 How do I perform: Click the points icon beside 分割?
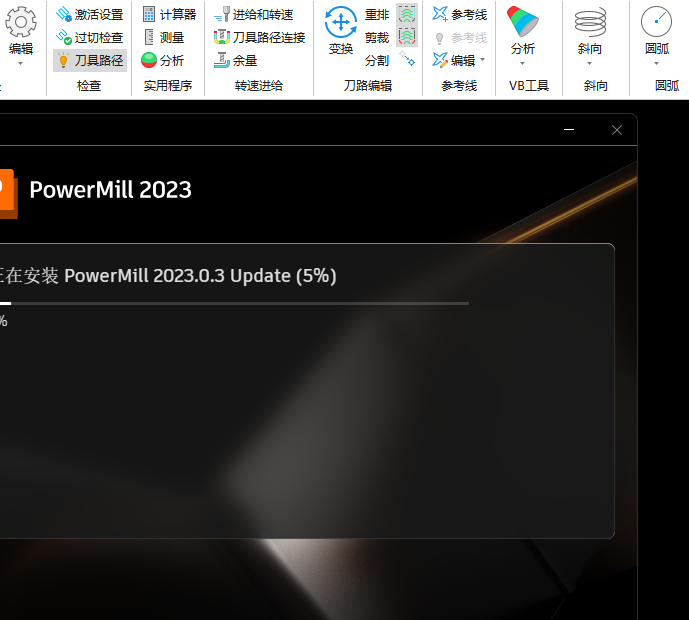point(407,58)
